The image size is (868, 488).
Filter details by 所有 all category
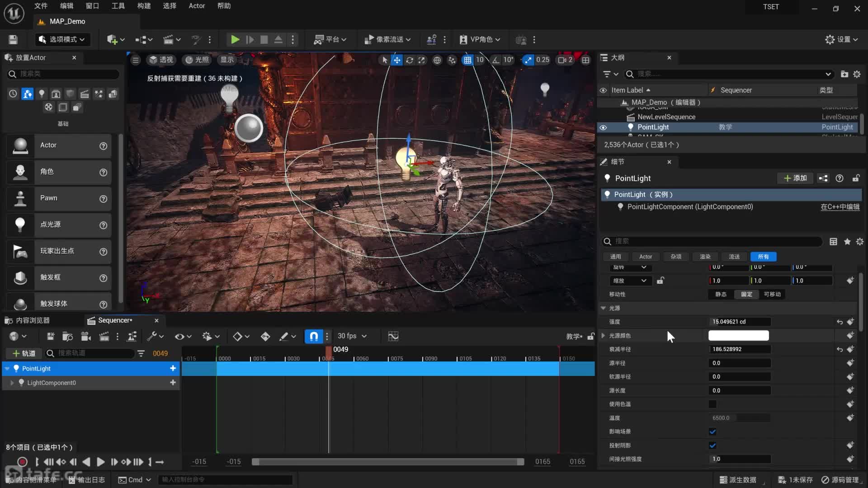764,257
